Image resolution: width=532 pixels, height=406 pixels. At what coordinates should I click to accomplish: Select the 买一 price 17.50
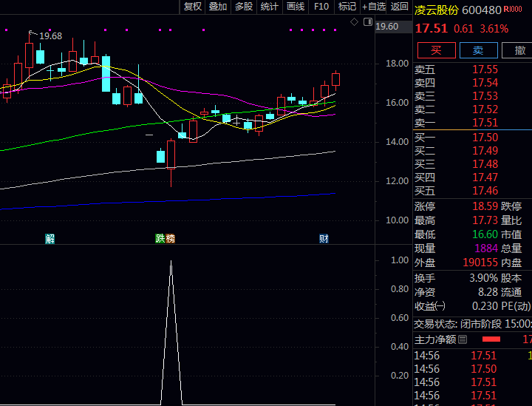[485, 138]
